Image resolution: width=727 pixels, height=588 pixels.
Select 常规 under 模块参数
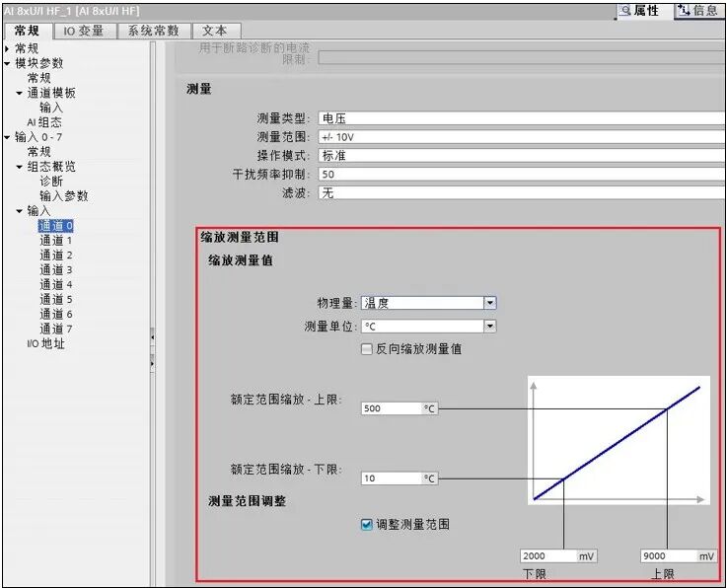[x=38, y=78]
